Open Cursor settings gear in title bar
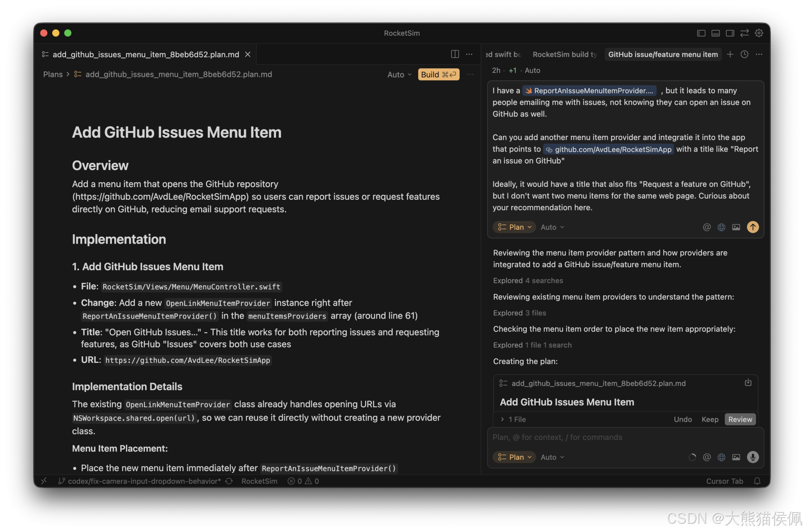The width and height of the screenshot is (804, 532). tap(759, 33)
